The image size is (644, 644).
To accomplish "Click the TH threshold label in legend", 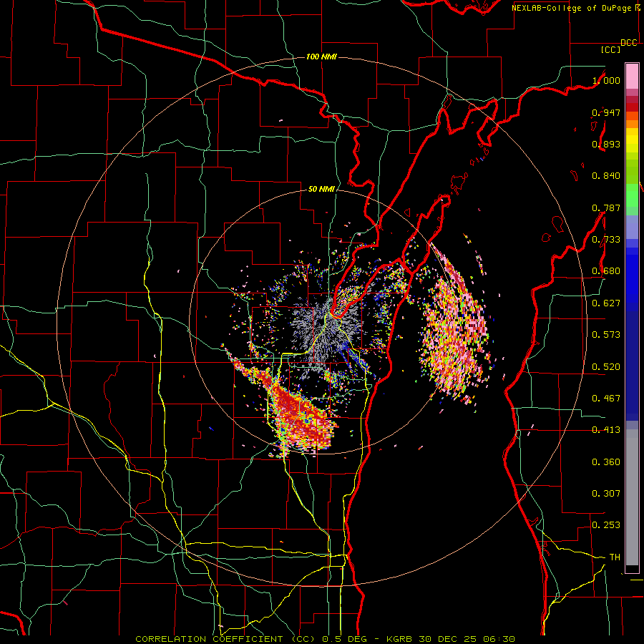I will pyautogui.click(x=615, y=557).
